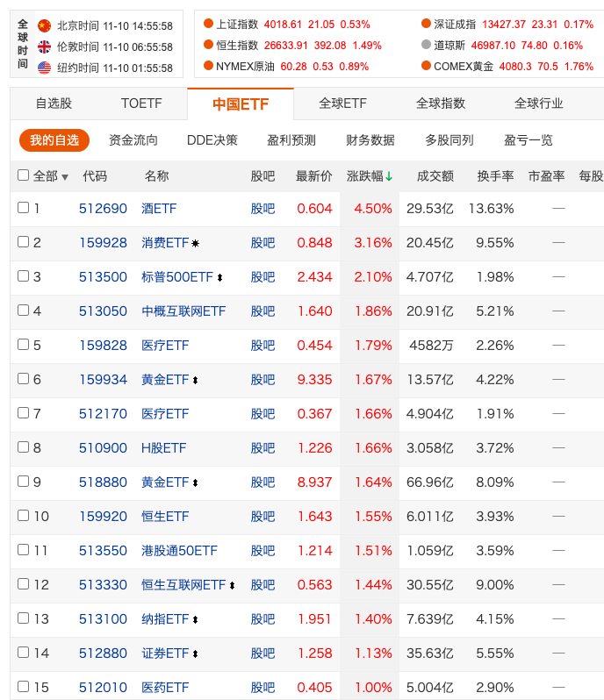This screenshot has width=604, height=700.
Task: Go to the 全球指数 tab
Action: tap(441, 104)
